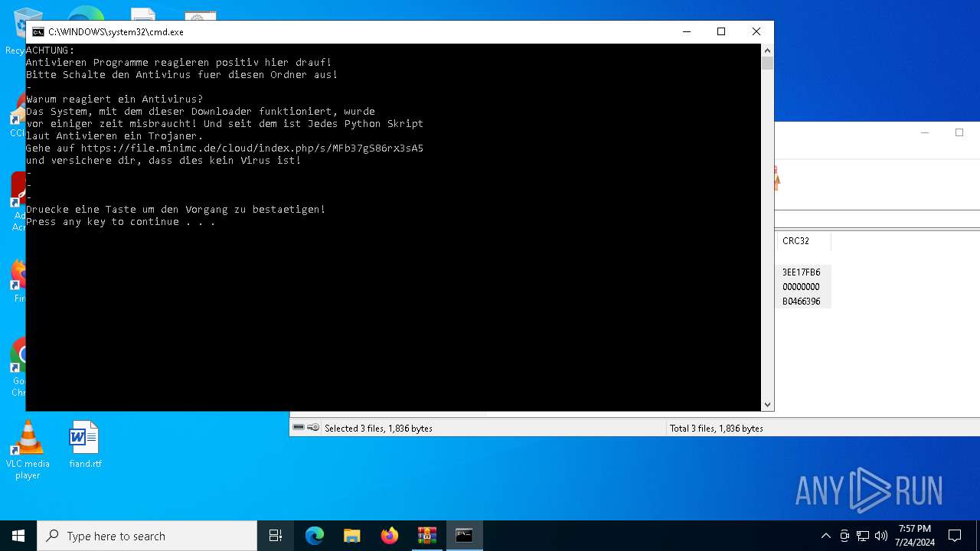Image resolution: width=980 pixels, height=551 pixels.
Task: Open the volume tray icon
Action: pos(881,536)
